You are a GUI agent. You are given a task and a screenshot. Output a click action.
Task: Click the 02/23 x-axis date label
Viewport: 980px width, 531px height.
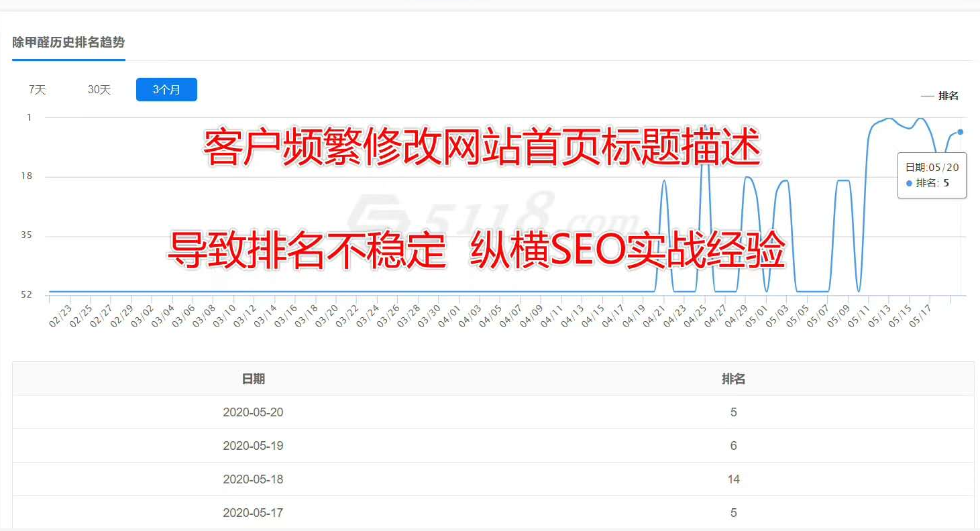(60, 314)
